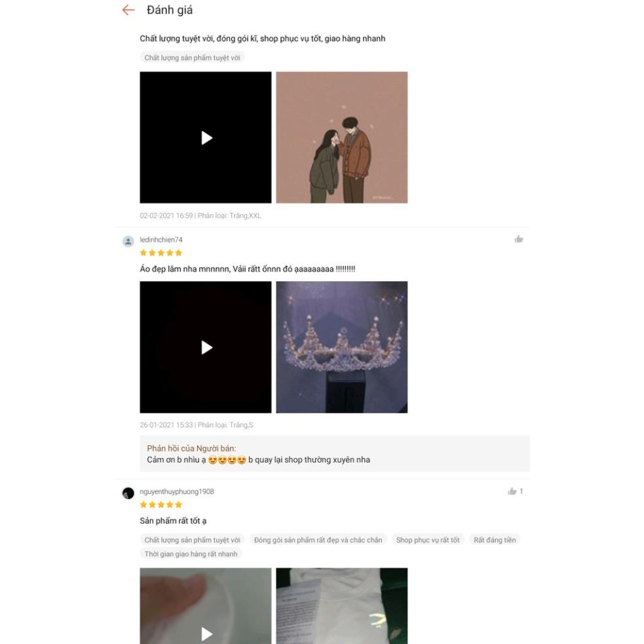
Task: Open ledinhchien74's profile avatar
Action: 128,242
